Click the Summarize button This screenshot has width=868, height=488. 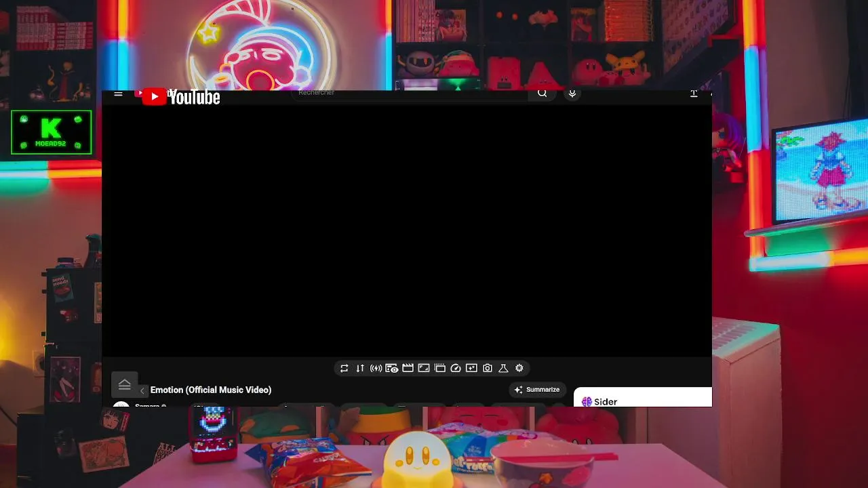tap(537, 390)
